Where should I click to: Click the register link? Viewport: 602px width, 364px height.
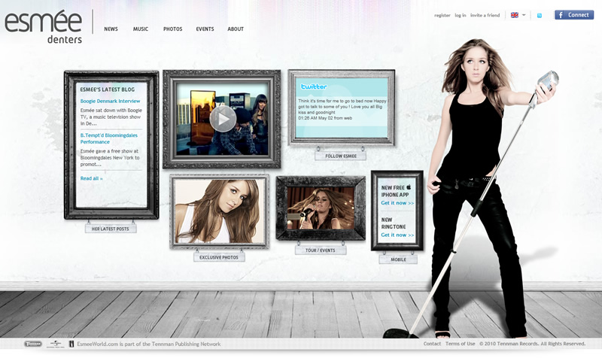(442, 15)
